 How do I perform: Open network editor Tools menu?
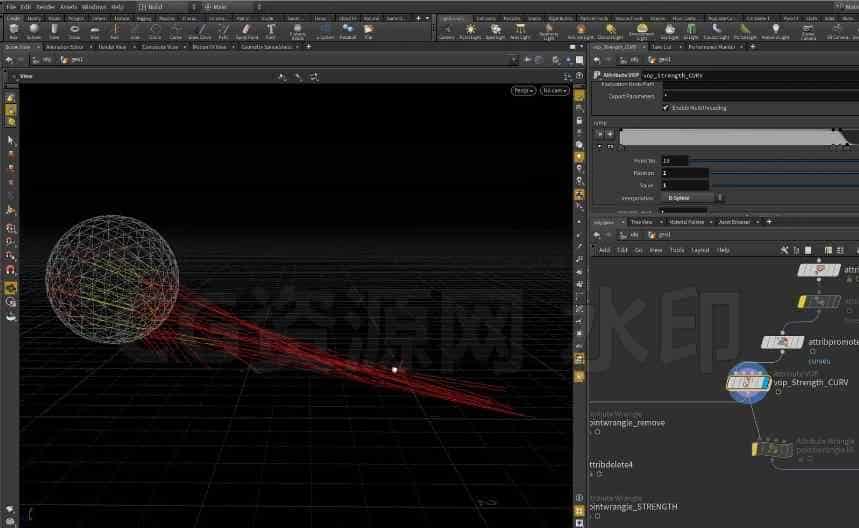pyautogui.click(x=677, y=250)
